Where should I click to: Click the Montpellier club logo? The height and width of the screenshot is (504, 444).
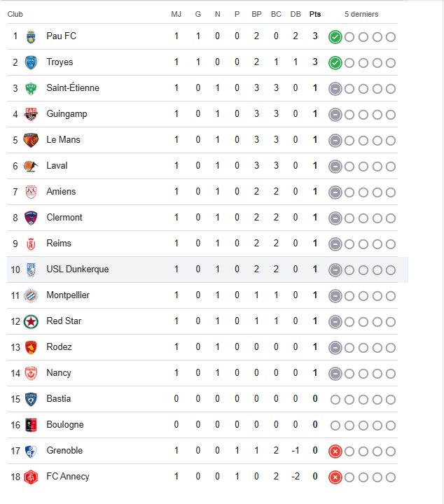point(31,295)
